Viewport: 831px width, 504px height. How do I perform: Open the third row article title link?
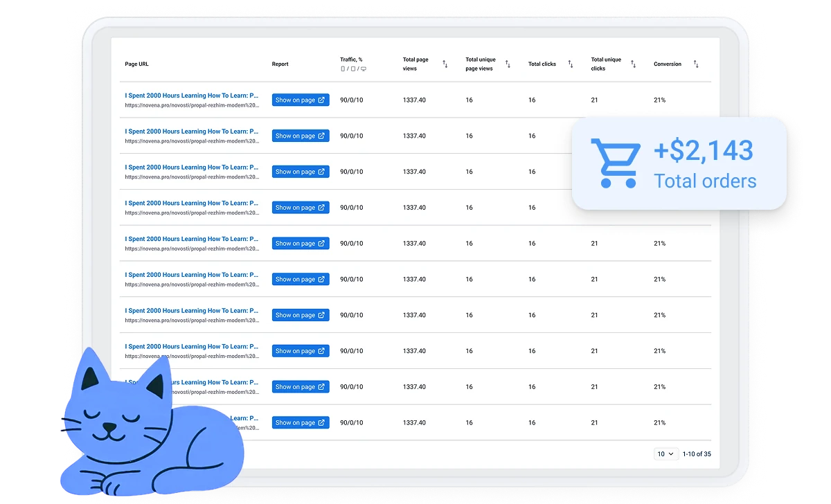tap(192, 168)
